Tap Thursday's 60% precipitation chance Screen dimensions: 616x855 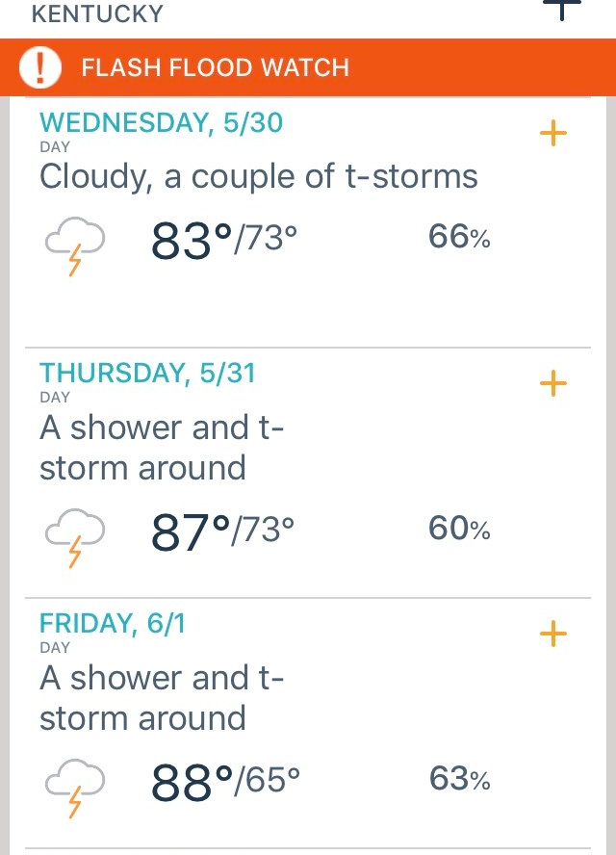tap(459, 529)
